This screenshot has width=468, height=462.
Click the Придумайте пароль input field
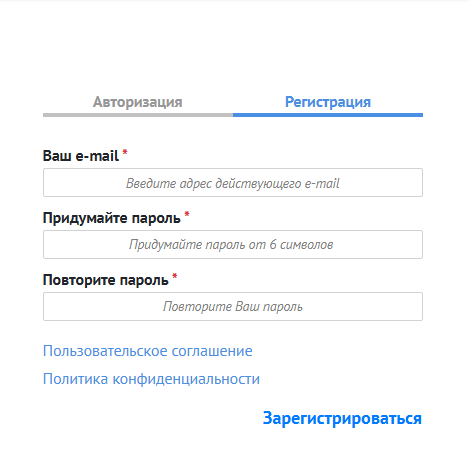[x=233, y=244]
